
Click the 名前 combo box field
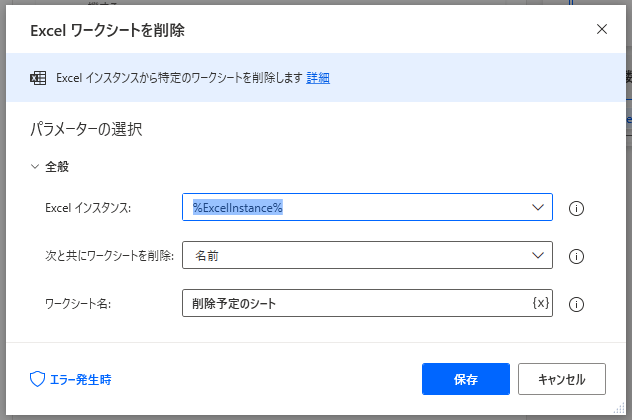(355, 255)
